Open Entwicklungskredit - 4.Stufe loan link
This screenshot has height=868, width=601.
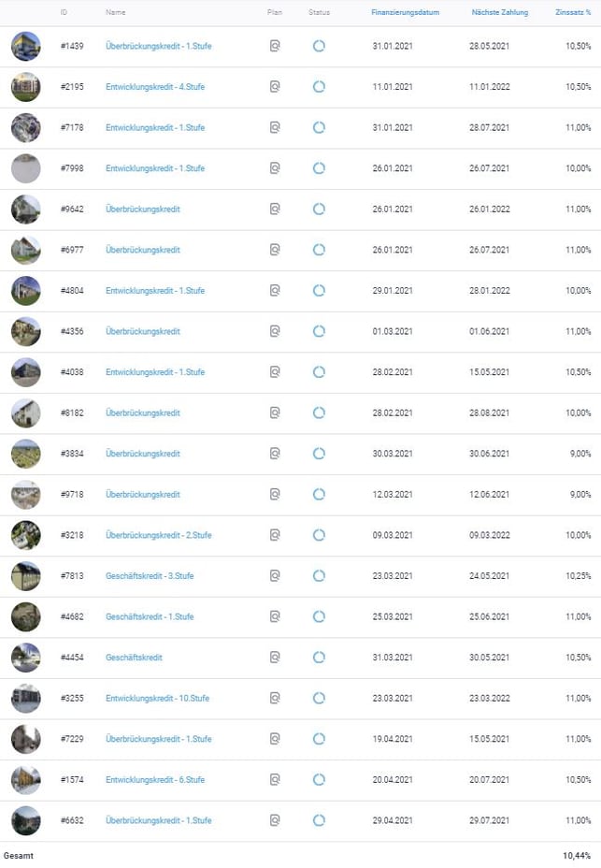(155, 87)
